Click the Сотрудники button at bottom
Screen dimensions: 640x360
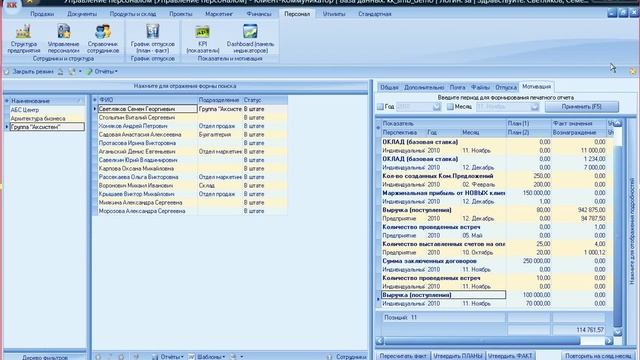(x=348, y=357)
